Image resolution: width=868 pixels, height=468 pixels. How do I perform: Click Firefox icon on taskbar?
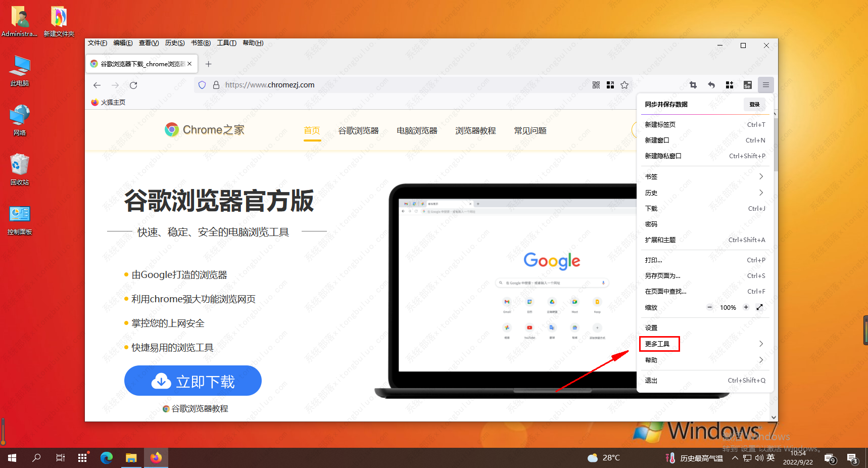point(156,458)
